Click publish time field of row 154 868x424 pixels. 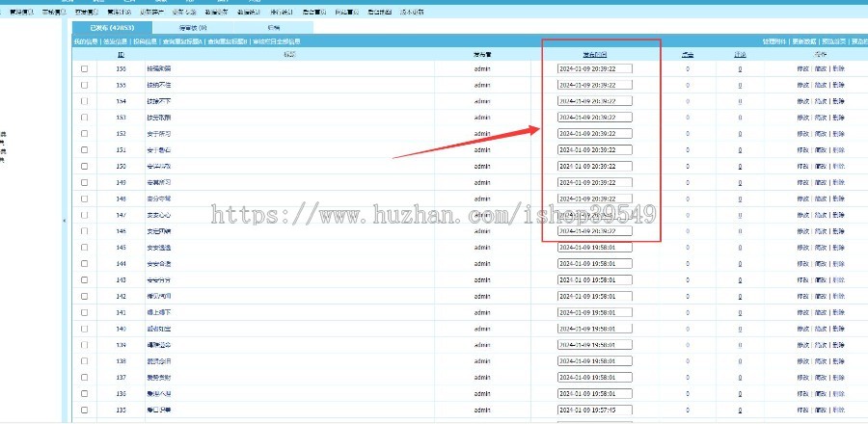coord(594,101)
